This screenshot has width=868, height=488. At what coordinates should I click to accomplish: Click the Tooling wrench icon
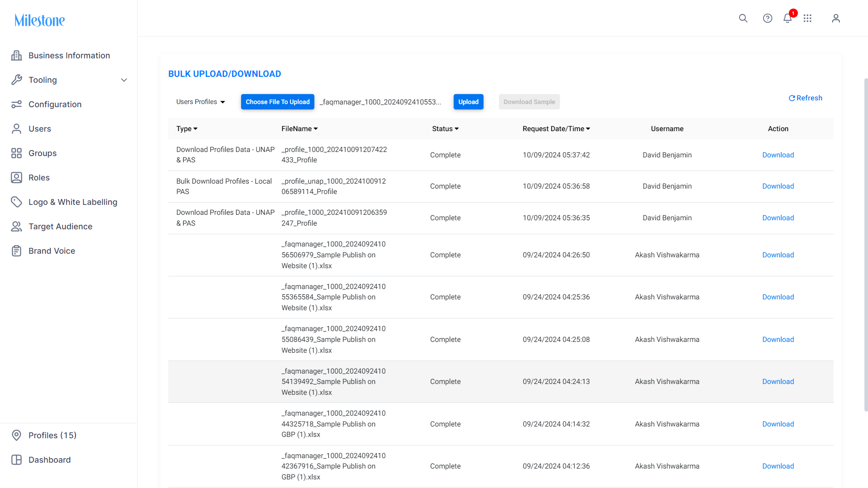(17, 80)
